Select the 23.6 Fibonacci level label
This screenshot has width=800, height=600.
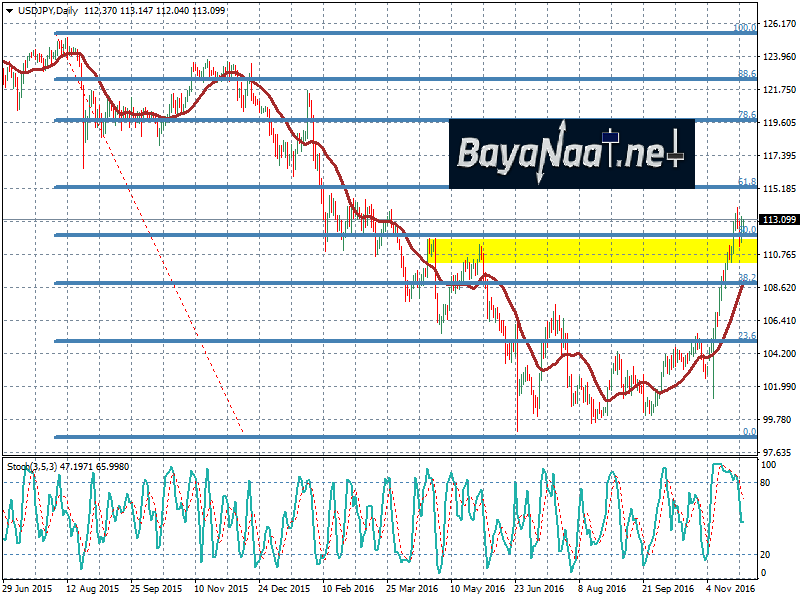coord(746,336)
